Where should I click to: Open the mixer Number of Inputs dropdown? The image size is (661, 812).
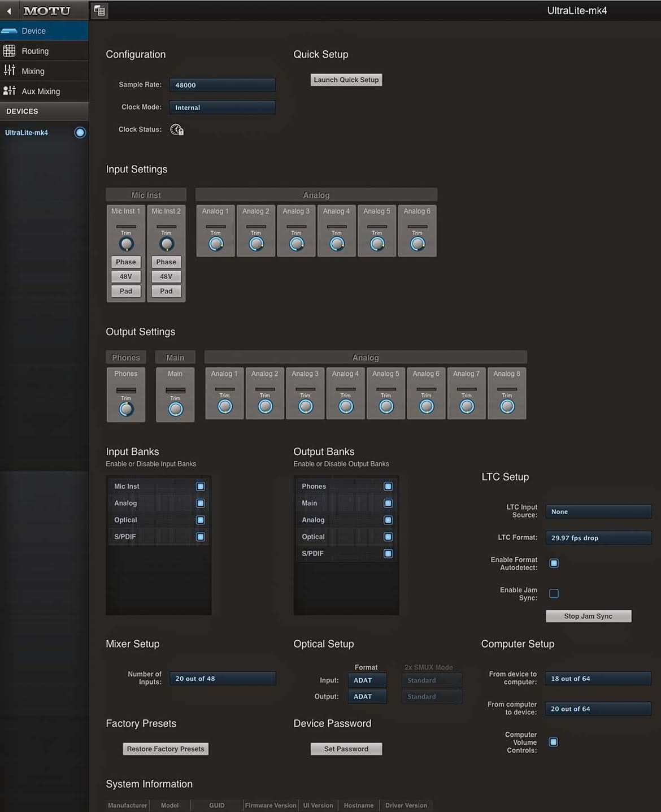pos(223,679)
